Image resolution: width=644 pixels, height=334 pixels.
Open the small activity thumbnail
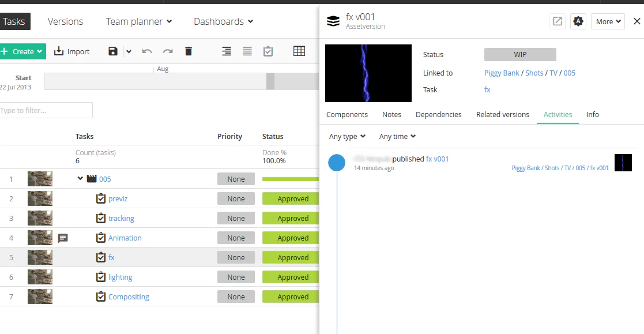click(x=623, y=163)
